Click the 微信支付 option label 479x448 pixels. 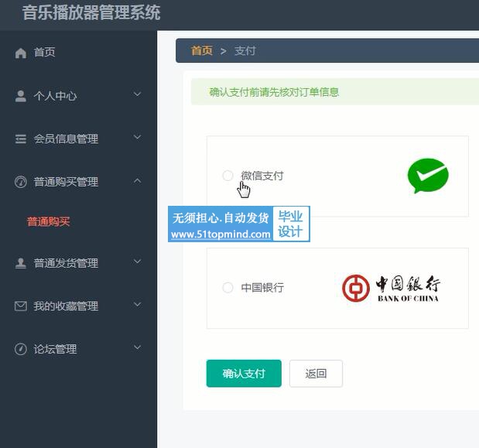click(262, 176)
